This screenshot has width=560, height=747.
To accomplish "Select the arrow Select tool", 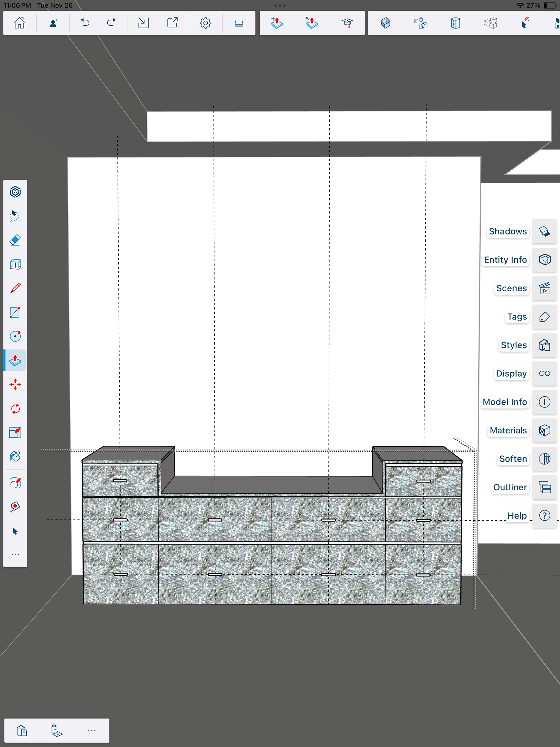I will pos(15,531).
